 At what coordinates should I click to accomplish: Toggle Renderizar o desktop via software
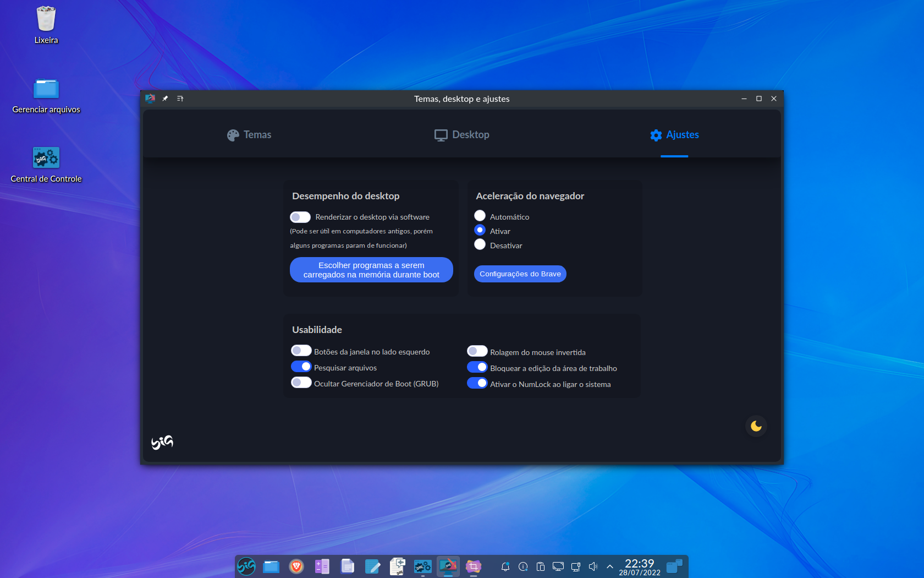(300, 217)
